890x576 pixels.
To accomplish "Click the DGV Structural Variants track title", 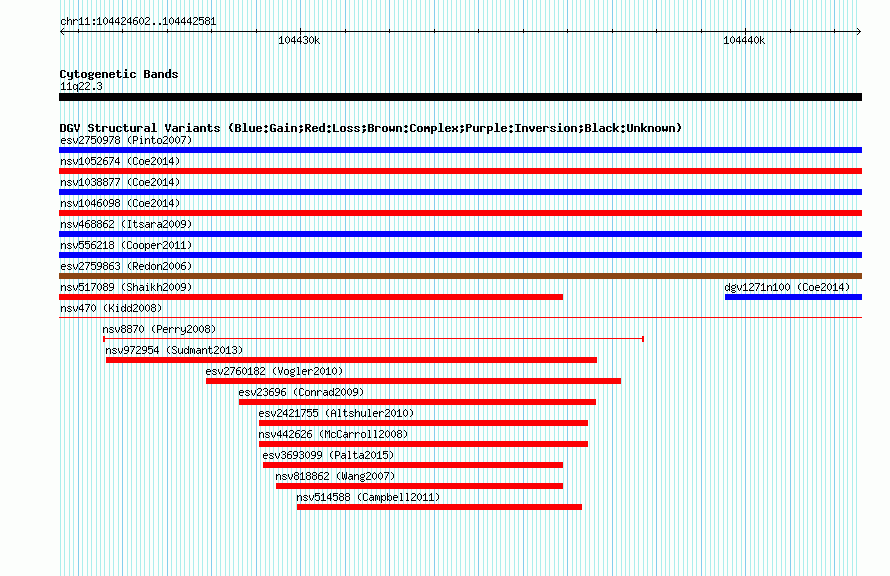I will [371, 128].
